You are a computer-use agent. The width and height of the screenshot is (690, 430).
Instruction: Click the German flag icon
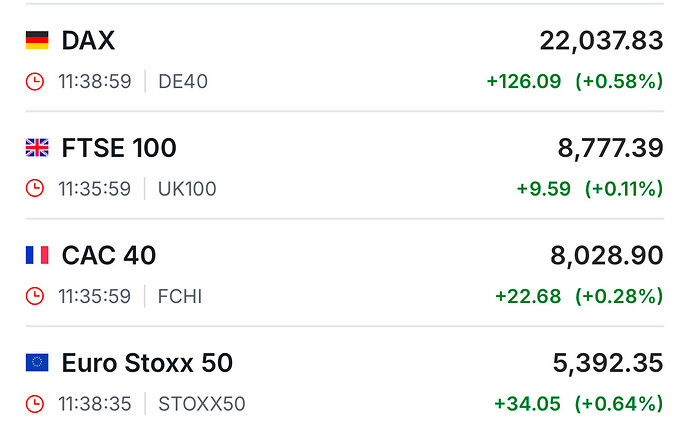coord(37,40)
